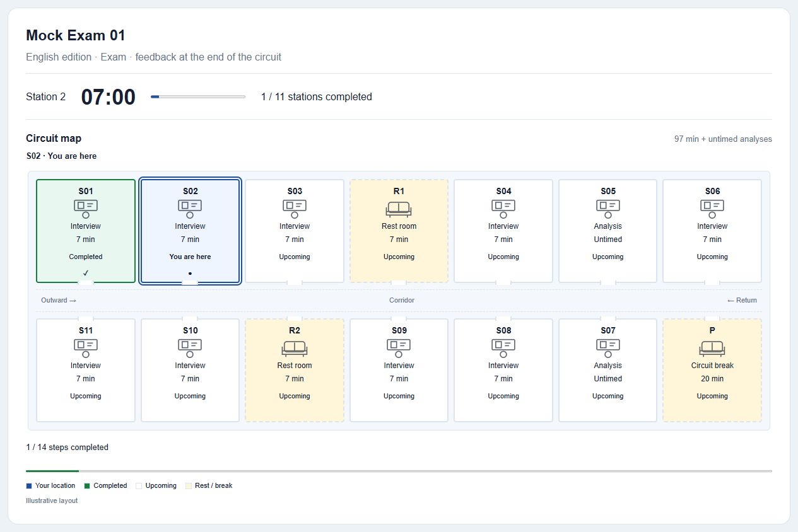798x532 pixels.
Task: Click the sofa icon in rest room R1
Action: click(399, 209)
